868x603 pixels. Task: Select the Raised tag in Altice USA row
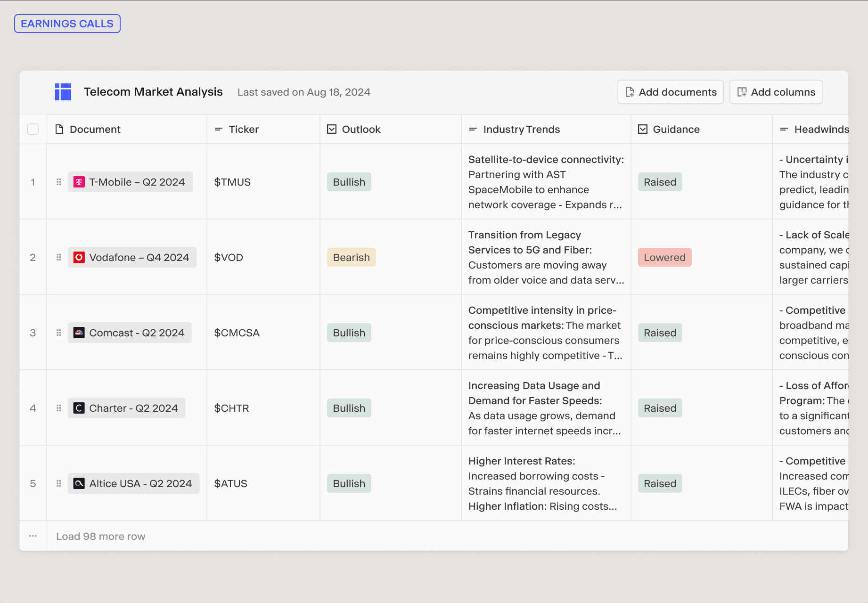[660, 483]
